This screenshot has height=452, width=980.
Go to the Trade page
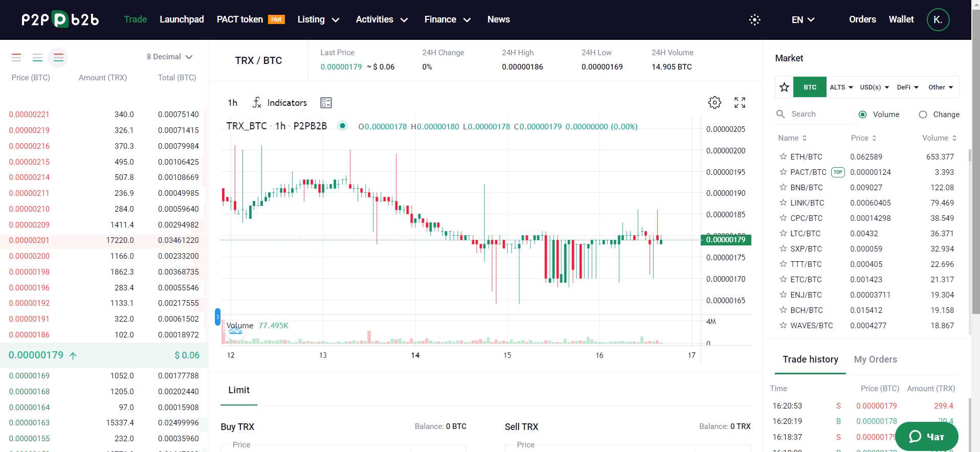pos(136,19)
